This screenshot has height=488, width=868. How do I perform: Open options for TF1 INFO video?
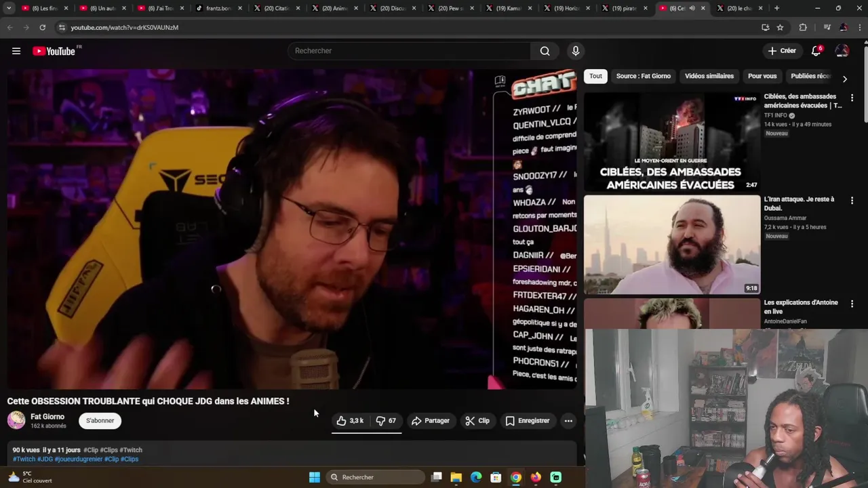click(x=852, y=98)
